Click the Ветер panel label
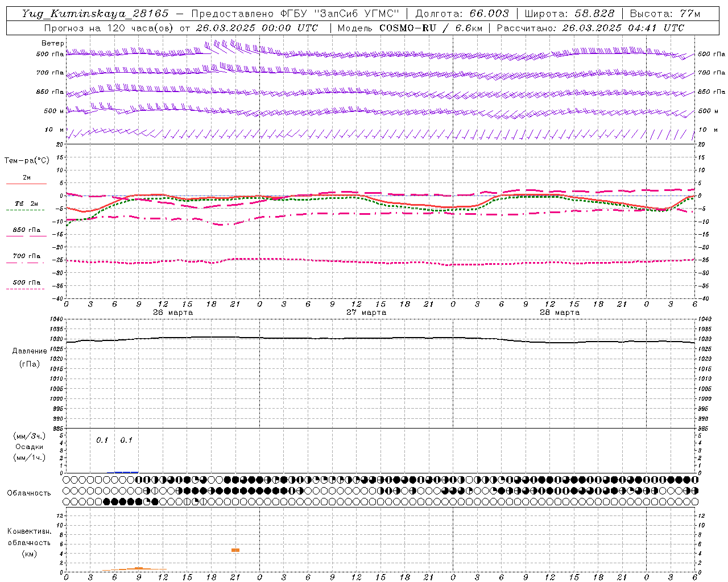 [53, 43]
